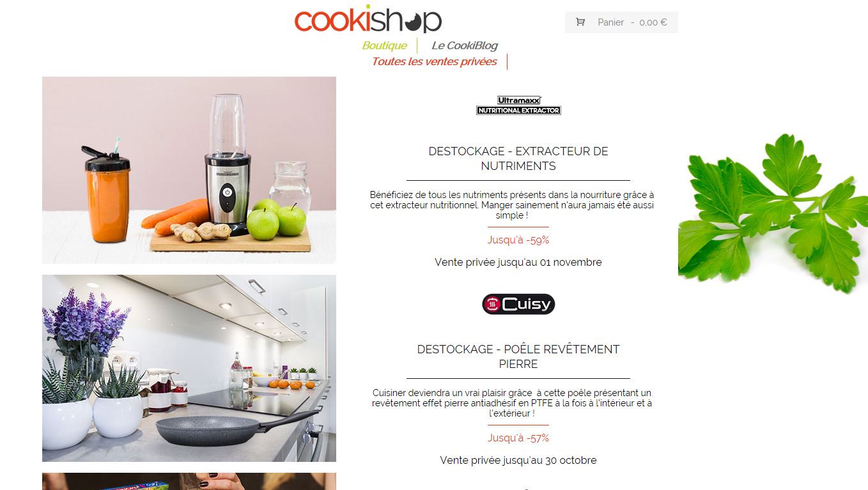Screen dimensions: 868x490
Task: Open Destockage Extracteur de Nutriments title
Action: coord(518,158)
